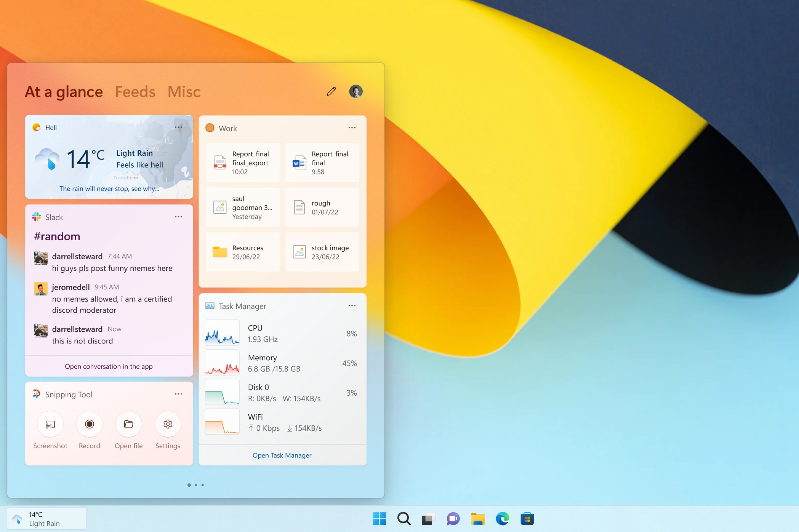Click the Record button in Snipping Tool
799x532 pixels.
pyautogui.click(x=90, y=424)
